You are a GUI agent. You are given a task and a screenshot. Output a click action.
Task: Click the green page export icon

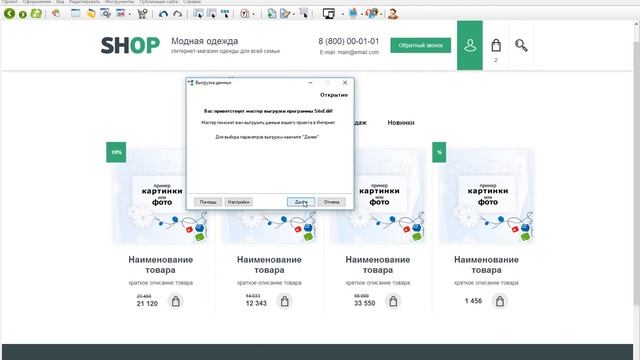[x=272, y=13]
